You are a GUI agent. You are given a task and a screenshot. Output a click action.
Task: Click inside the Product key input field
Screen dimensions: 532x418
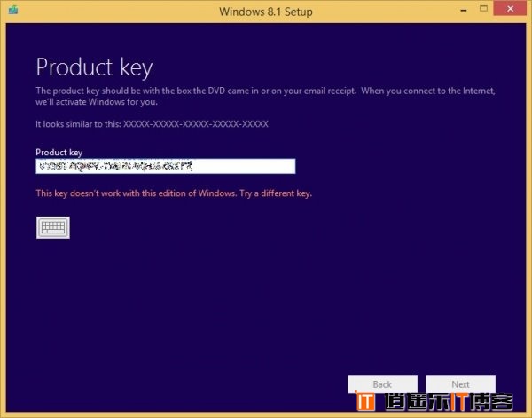pos(166,166)
